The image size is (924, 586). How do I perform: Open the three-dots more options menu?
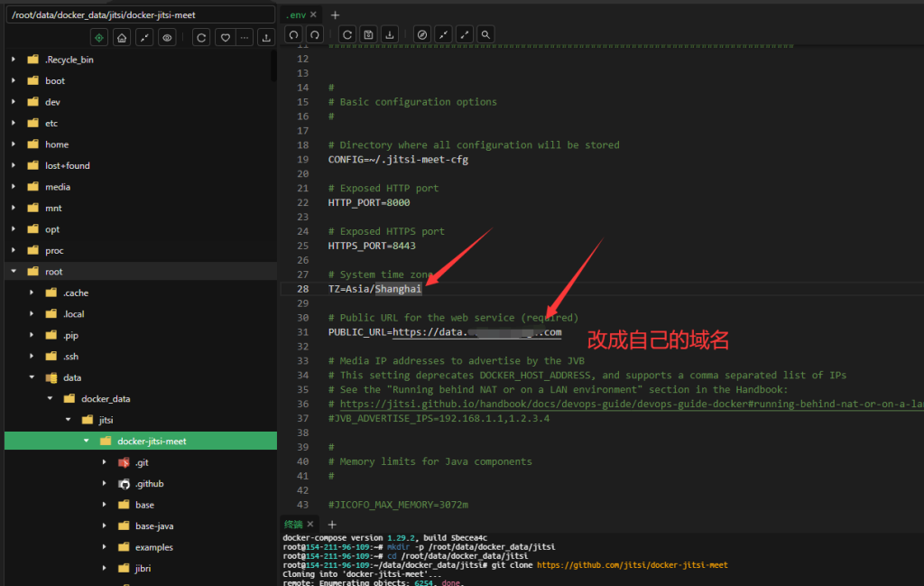tap(245, 37)
